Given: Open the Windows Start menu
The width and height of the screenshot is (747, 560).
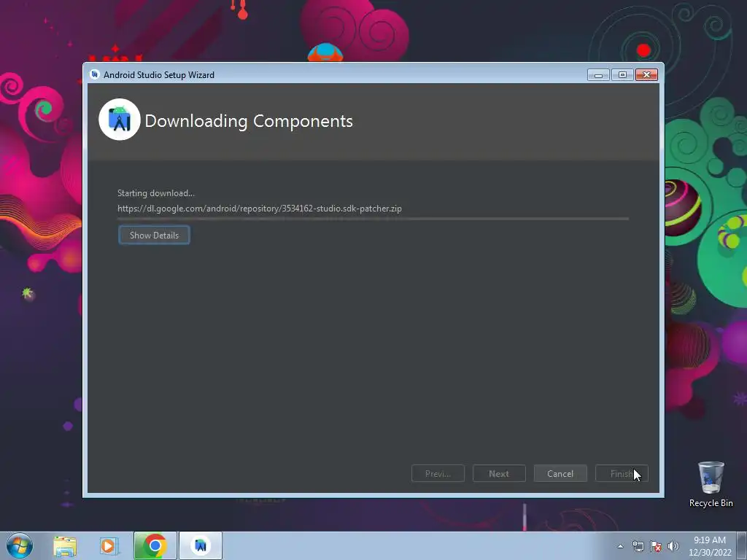Looking at the screenshot, I should (20, 545).
